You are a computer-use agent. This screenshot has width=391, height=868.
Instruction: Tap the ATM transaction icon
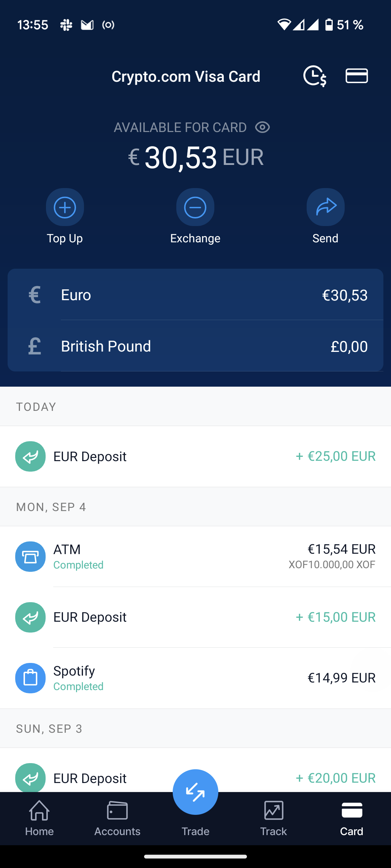[x=30, y=557]
